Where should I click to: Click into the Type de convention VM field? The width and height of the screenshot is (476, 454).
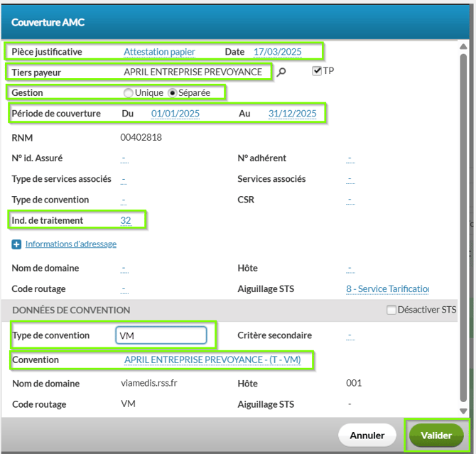pyautogui.click(x=161, y=335)
